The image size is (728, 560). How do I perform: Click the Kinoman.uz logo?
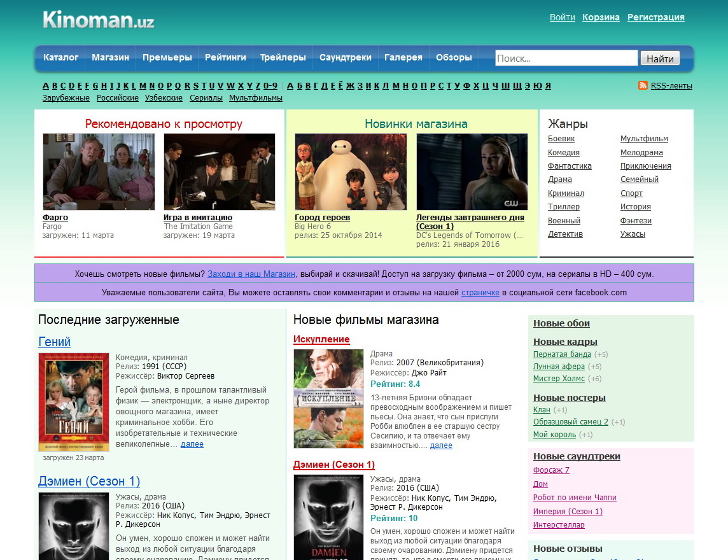[99, 20]
